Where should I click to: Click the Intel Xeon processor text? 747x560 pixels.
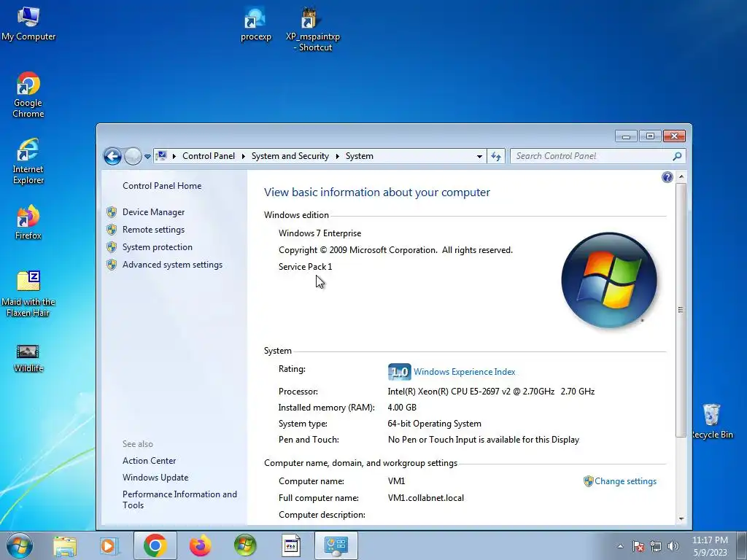pos(491,392)
